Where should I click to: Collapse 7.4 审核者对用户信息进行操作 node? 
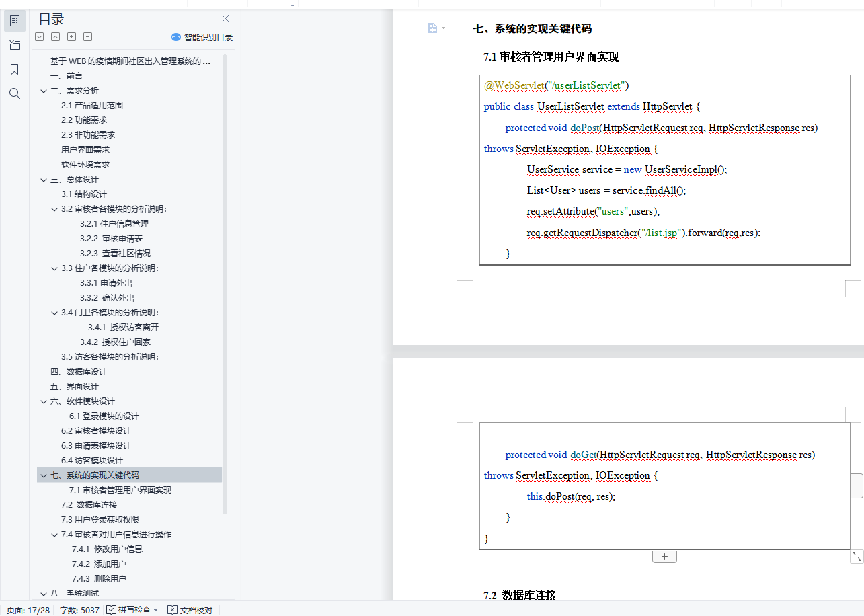click(54, 535)
